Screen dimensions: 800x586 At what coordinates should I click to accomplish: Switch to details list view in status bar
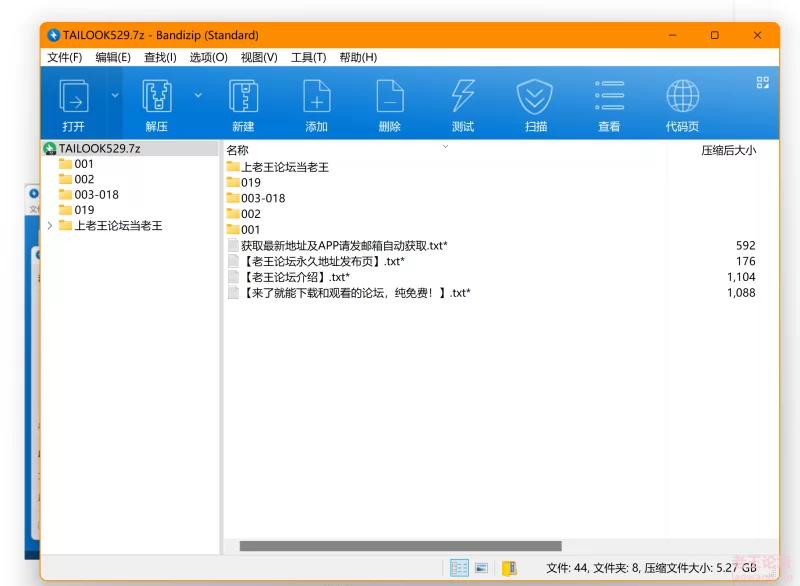(459, 568)
